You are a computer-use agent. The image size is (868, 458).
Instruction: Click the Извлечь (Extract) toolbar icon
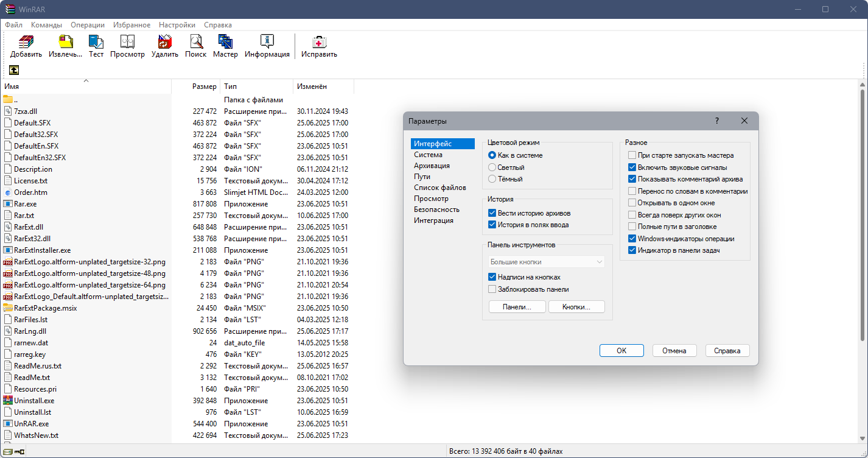(x=66, y=42)
